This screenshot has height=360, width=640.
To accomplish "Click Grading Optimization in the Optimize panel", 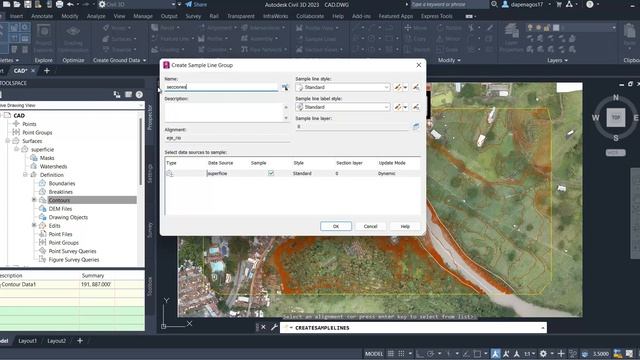I will click(73, 38).
